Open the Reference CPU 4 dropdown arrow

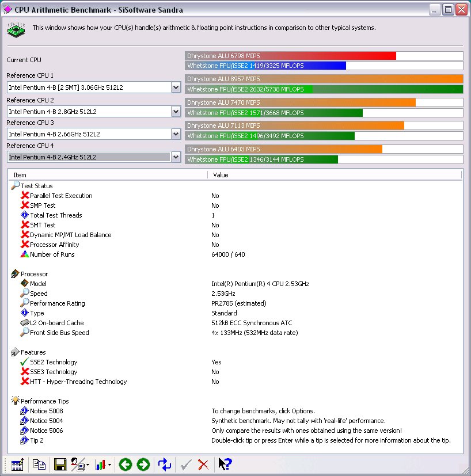(x=176, y=157)
